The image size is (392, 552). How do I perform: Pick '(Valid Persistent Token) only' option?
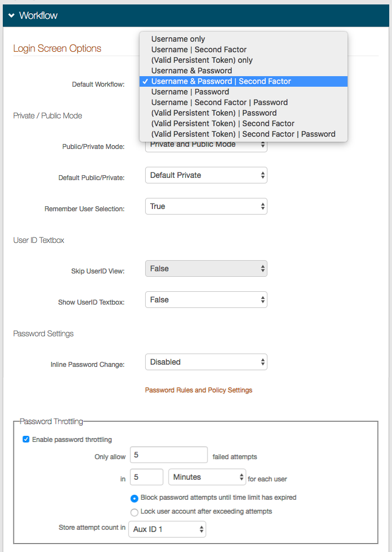click(x=202, y=60)
